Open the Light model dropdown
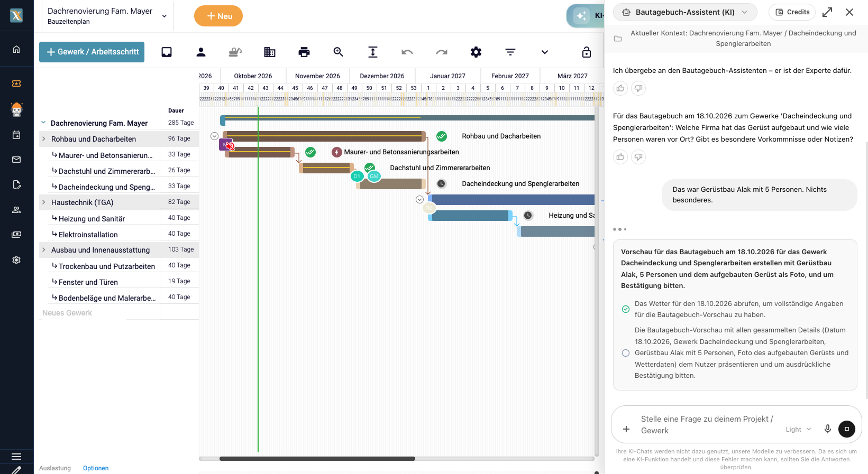 pyautogui.click(x=798, y=429)
